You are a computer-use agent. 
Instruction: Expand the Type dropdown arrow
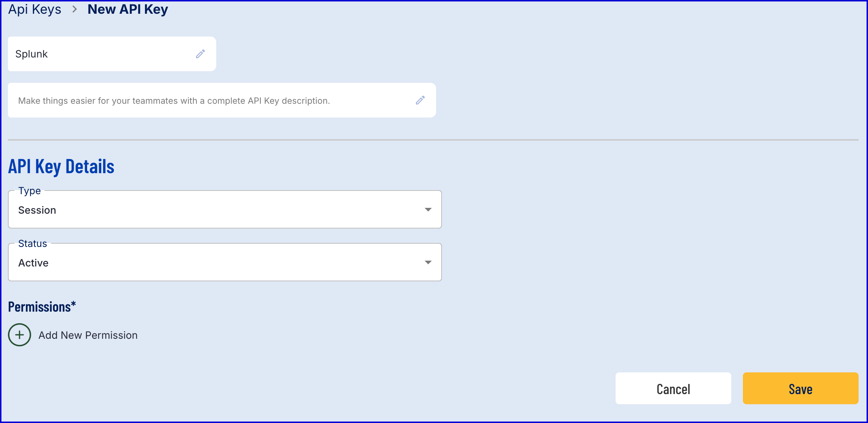[x=428, y=210]
